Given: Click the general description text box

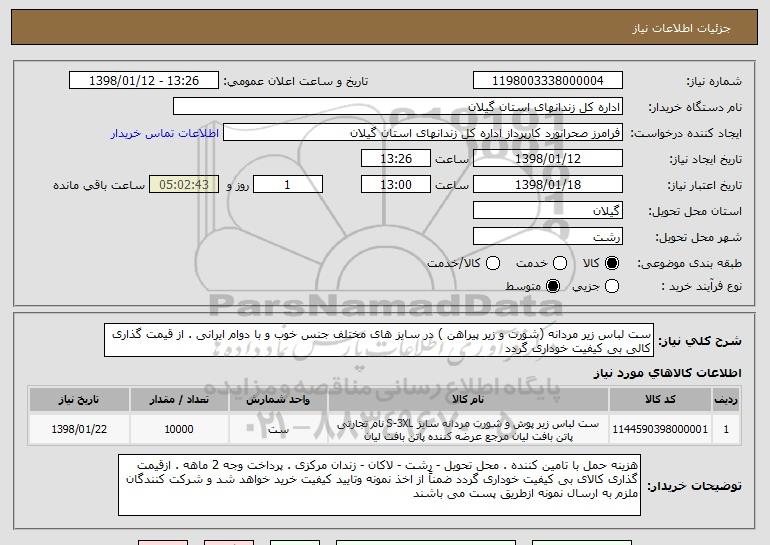Looking at the screenshot, I should click(x=379, y=340).
